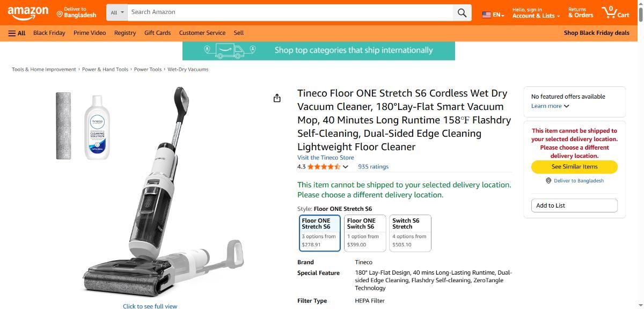The height and width of the screenshot is (309, 644).
Task: Select the Floor ONE Switch S6 style
Action: point(365,233)
